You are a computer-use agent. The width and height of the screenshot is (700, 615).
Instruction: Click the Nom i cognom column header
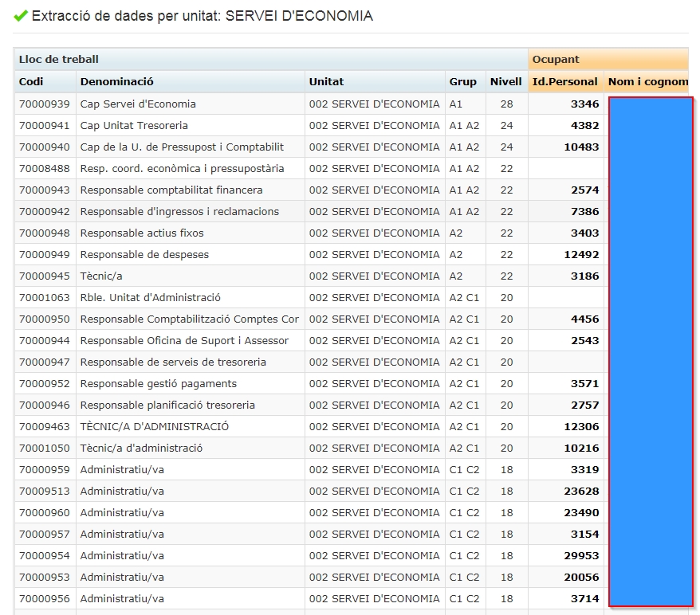point(647,81)
